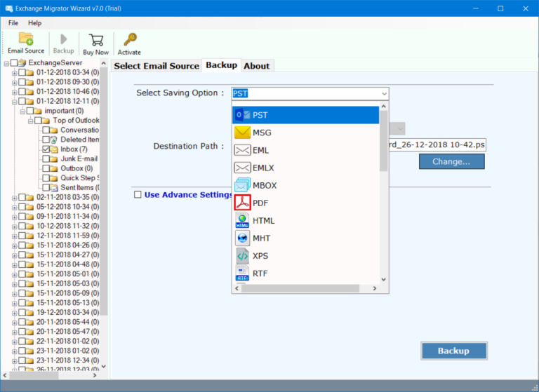Screen dimensions: 539x392
Task: Select the RTF document icon
Action: pos(242,273)
